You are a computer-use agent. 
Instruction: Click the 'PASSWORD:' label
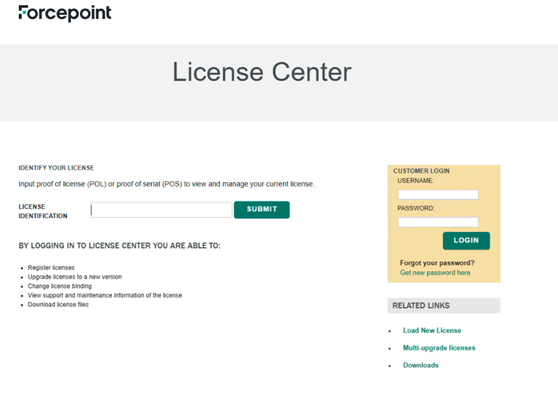(416, 208)
